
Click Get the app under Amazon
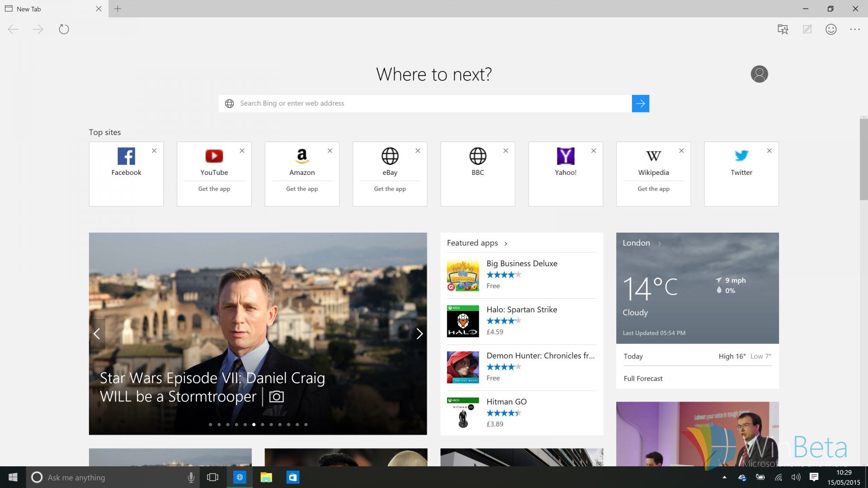302,189
